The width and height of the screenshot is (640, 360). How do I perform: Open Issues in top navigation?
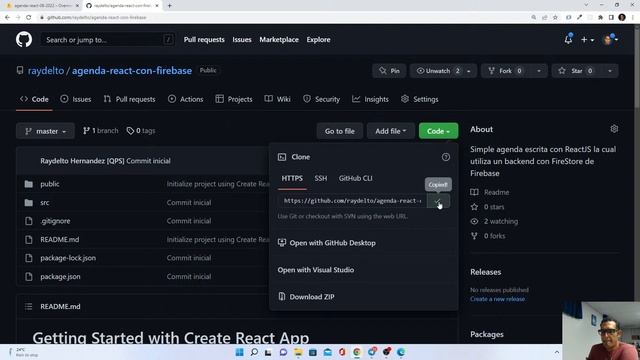click(242, 40)
